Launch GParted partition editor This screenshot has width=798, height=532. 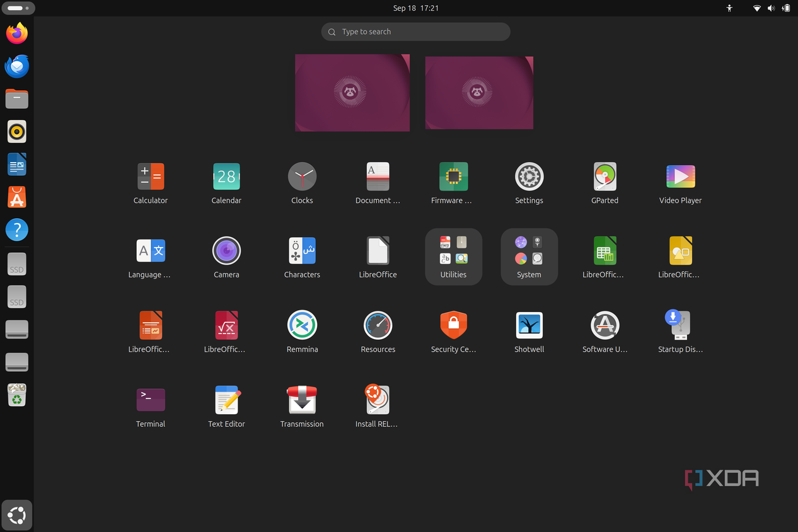tap(604, 176)
